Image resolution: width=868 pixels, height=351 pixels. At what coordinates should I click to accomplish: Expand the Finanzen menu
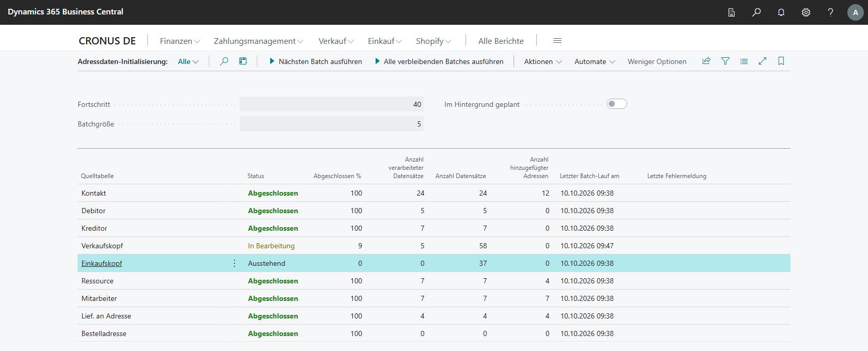coord(180,41)
